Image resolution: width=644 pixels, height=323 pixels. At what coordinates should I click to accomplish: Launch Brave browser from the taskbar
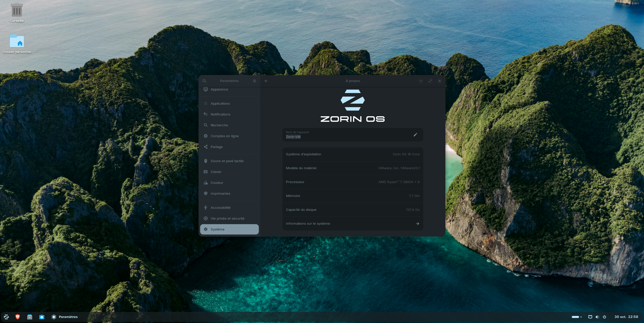pos(18,317)
